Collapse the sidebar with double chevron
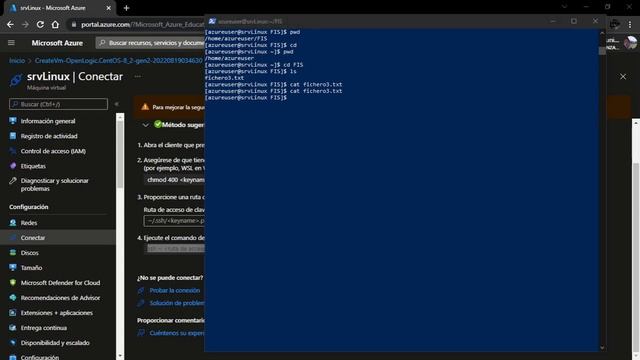The height and width of the screenshot is (360, 640). (x=117, y=104)
